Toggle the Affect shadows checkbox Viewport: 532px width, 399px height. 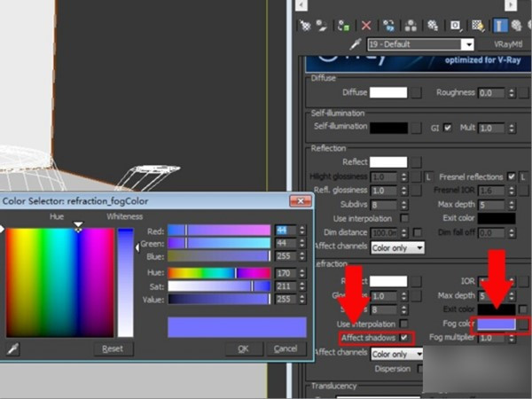click(x=404, y=338)
